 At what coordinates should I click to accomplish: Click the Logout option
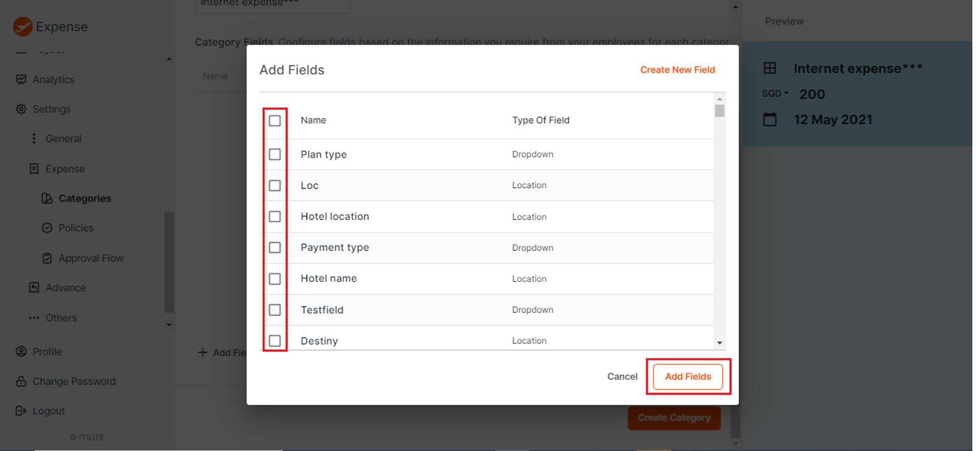click(x=48, y=410)
